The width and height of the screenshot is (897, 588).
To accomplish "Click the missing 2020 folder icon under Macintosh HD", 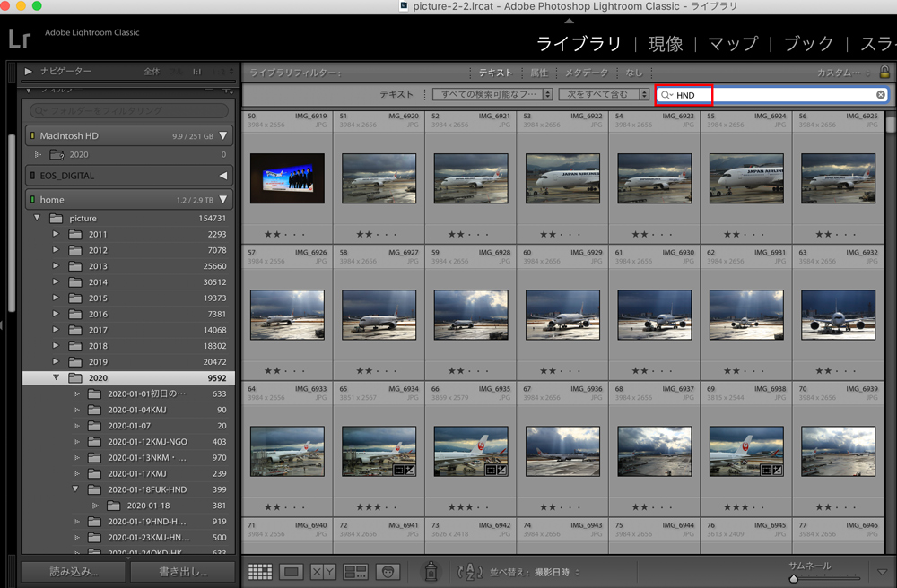I will pyautogui.click(x=57, y=154).
